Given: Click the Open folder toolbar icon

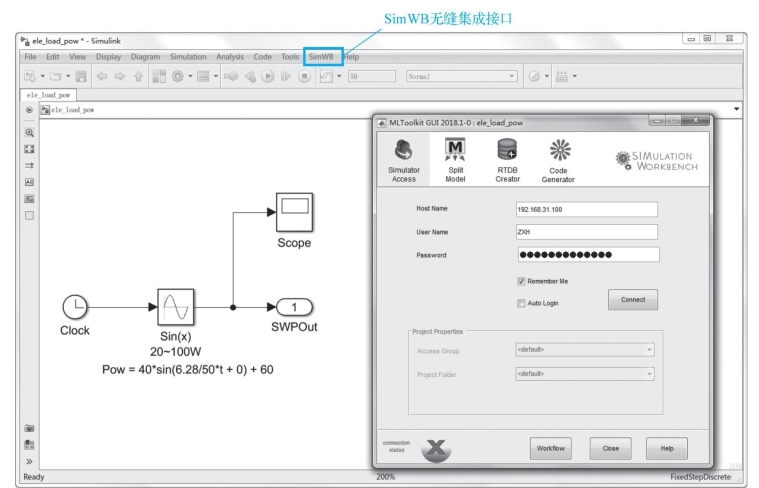Looking at the screenshot, I should (x=56, y=76).
